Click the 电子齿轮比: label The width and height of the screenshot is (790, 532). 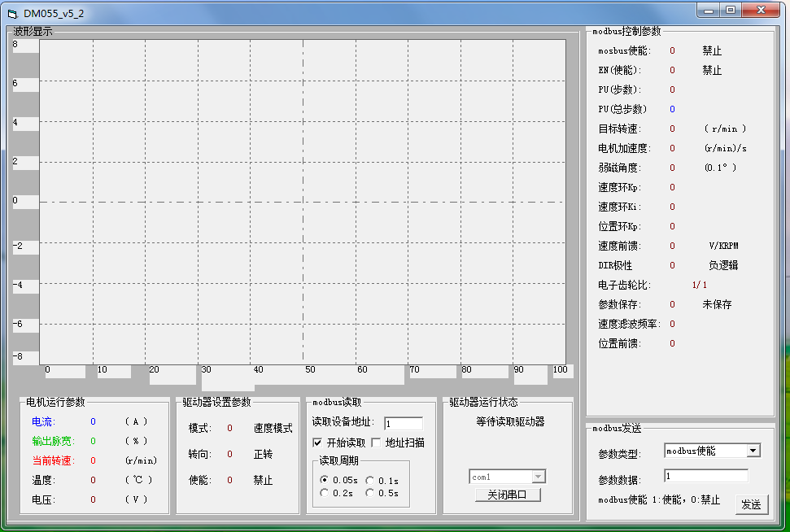click(625, 286)
